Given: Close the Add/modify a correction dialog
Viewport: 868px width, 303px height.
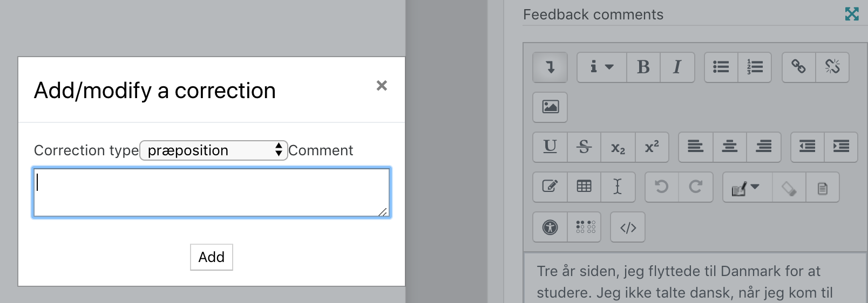Looking at the screenshot, I should (382, 86).
